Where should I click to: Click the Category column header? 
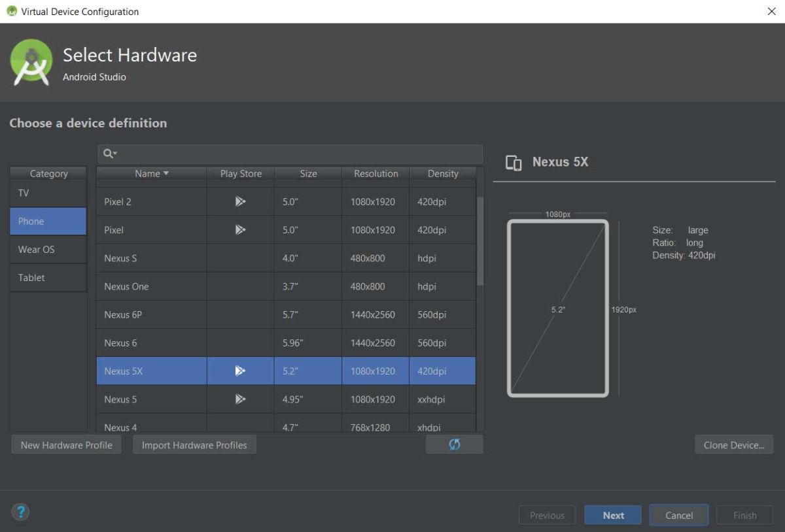tap(48, 173)
